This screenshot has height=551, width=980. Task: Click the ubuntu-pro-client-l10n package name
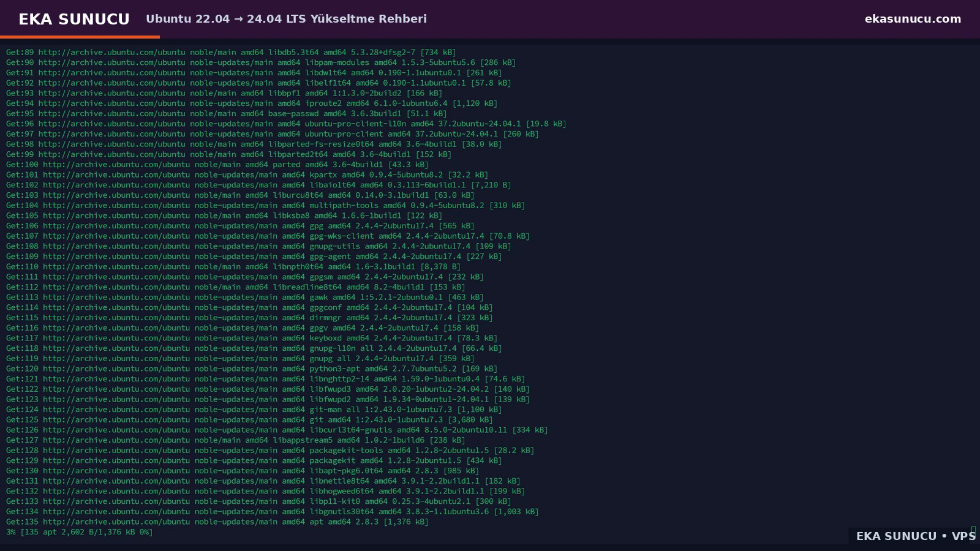pos(355,124)
